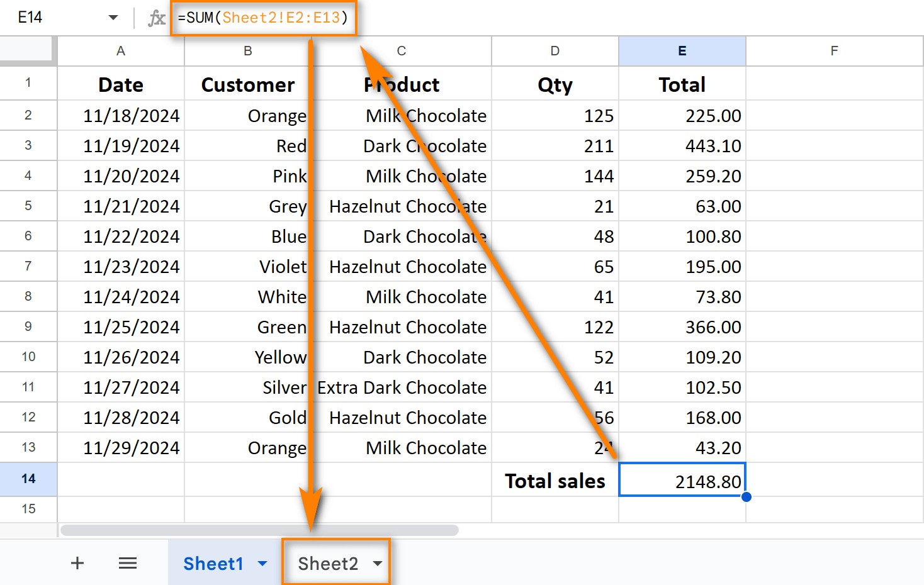Click the blue fill handle on cell E14

[x=747, y=497]
